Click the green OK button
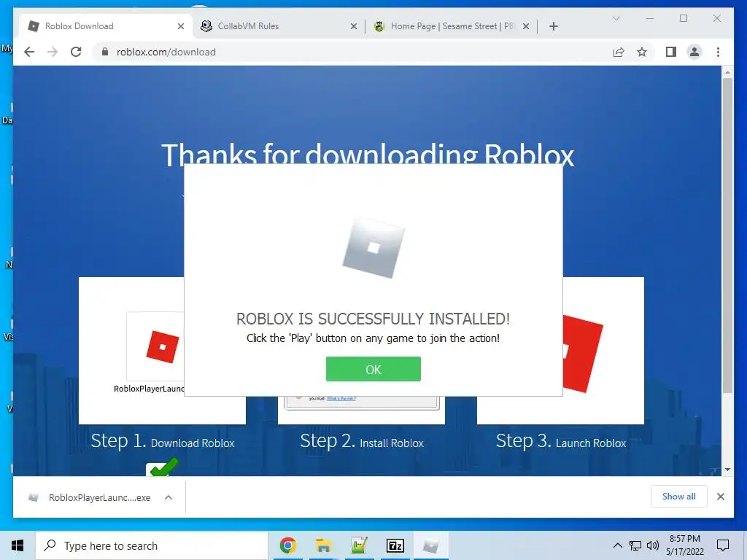This screenshot has height=560, width=747. (373, 369)
